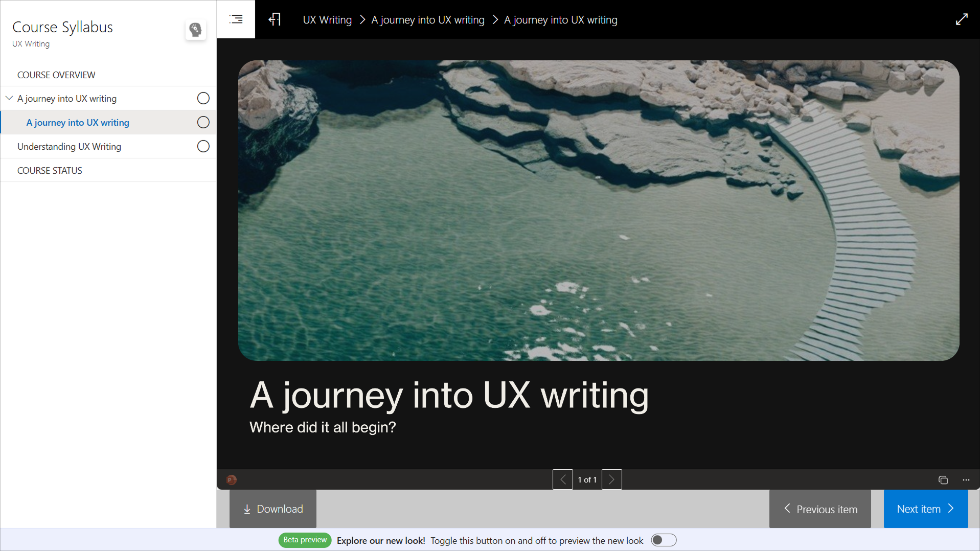This screenshot has width=980, height=551.
Task: Go to the next slide arrow
Action: pos(611,480)
